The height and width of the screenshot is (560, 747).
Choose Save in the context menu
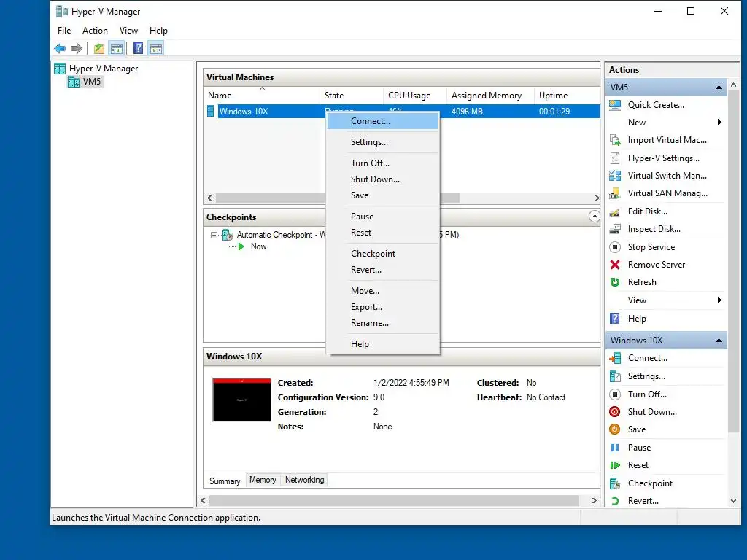click(x=382, y=195)
